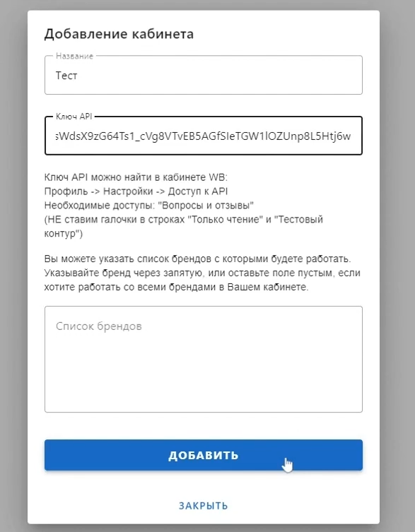
Task: Click the Ключ API floating label
Action: coord(74,117)
